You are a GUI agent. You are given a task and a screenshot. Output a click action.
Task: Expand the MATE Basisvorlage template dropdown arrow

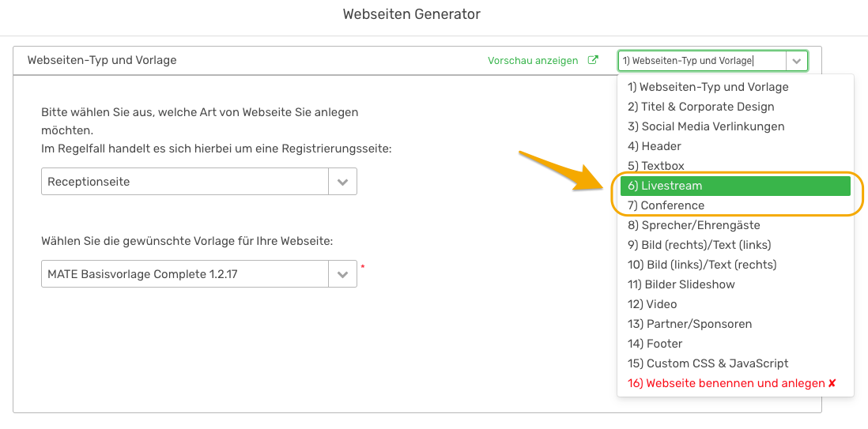[x=342, y=274]
